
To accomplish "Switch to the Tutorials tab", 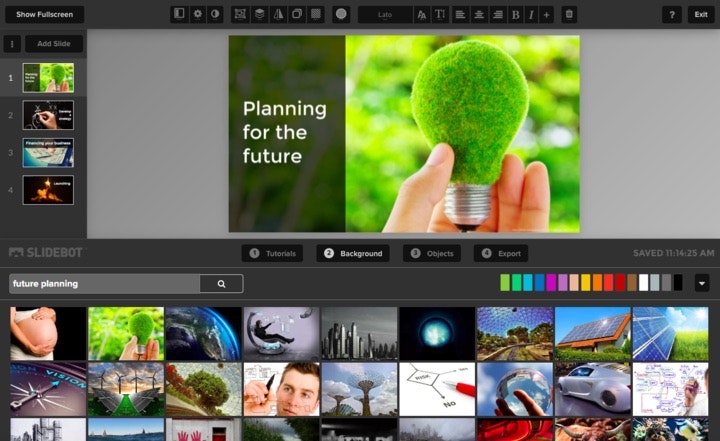I will pos(272,253).
